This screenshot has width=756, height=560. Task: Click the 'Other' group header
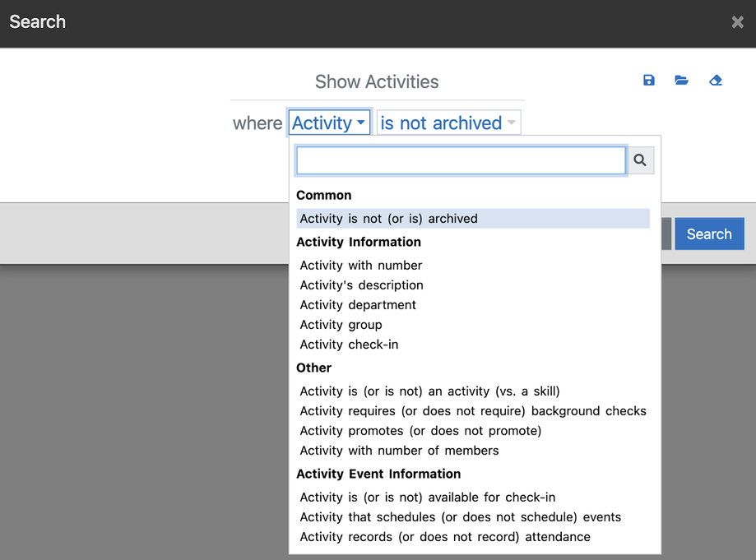[x=314, y=368]
